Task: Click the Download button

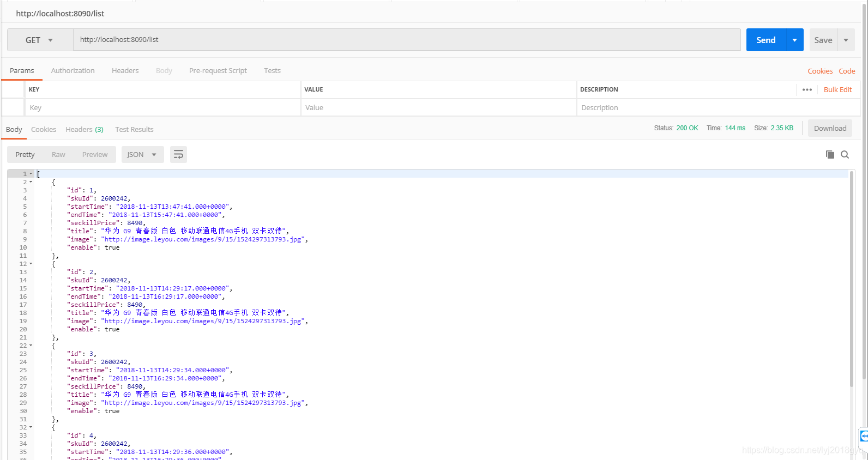Action: [x=830, y=129]
